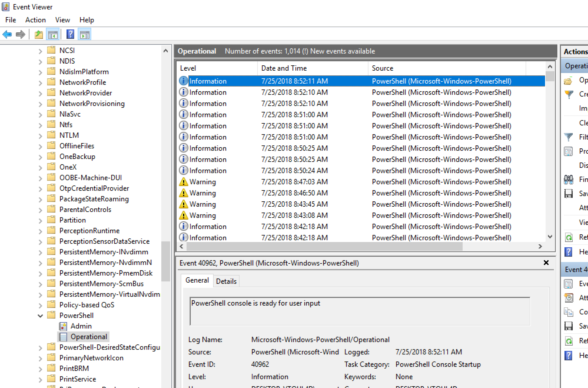The image size is (588, 388).
Task: Expand the PrintService tree node
Action: 40,379
